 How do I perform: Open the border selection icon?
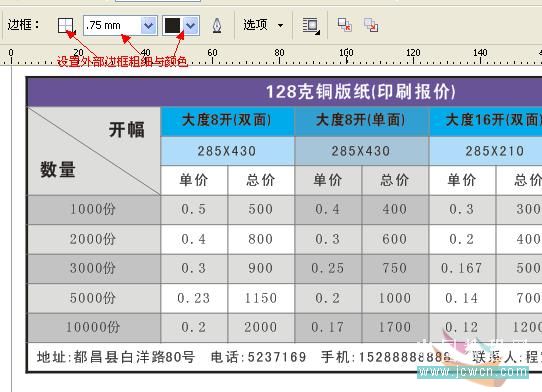coord(66,26)
